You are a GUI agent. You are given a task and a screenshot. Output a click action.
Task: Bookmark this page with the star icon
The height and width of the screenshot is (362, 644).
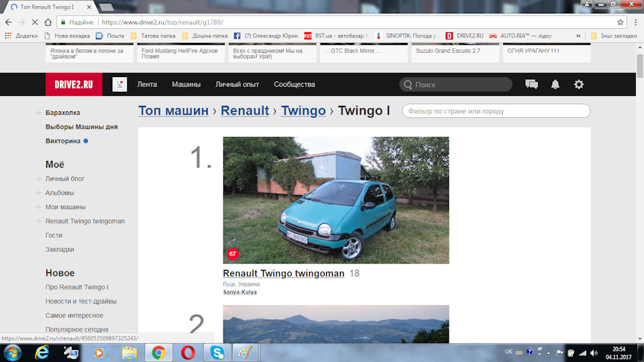click(620, 22)
